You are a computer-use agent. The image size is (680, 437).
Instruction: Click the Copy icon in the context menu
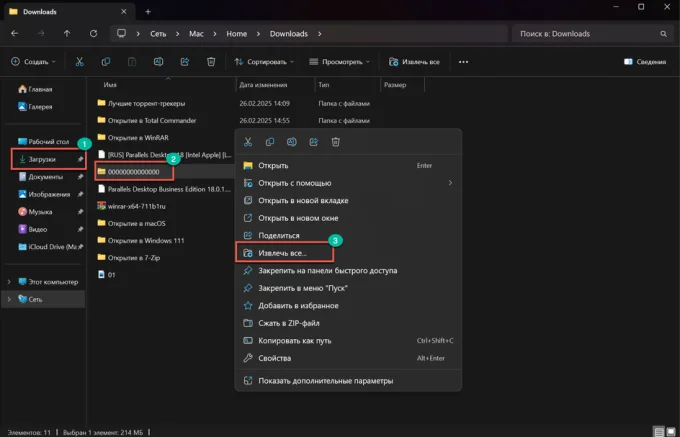coord(270,142)
